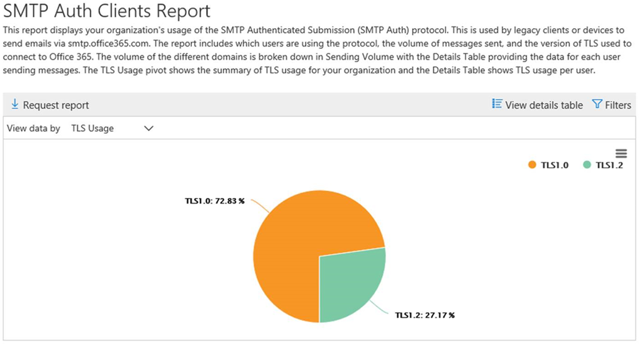Expand the View data by chevron

click(x=148, y=128)
